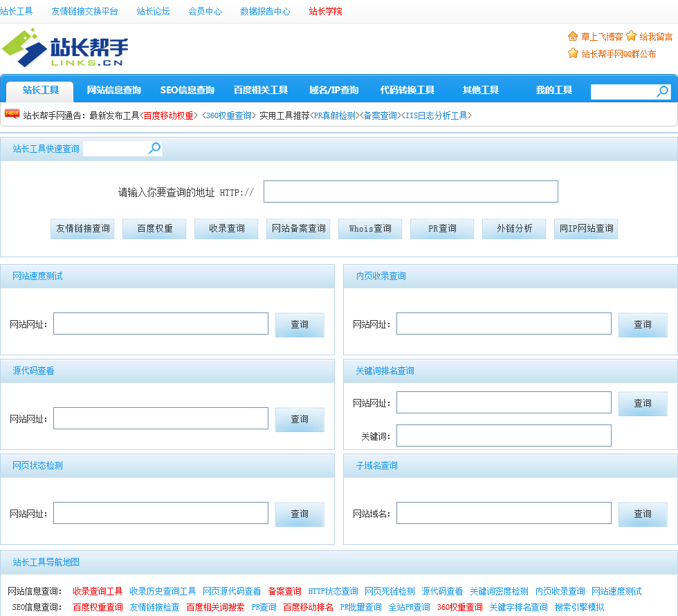Viewport: 678px width, 616px height.
Task: Open the red 站长学院 top link
Action: 325,11
